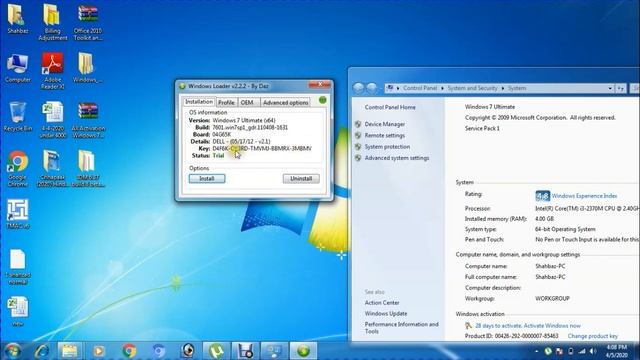Switch to the Installation tab
640x360 pixels.
point(199,102)
